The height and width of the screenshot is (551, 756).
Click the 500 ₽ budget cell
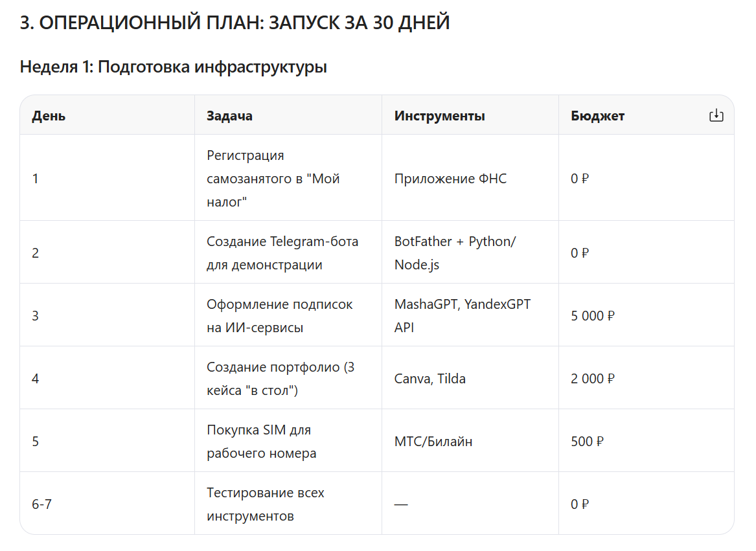click(646, 441)
